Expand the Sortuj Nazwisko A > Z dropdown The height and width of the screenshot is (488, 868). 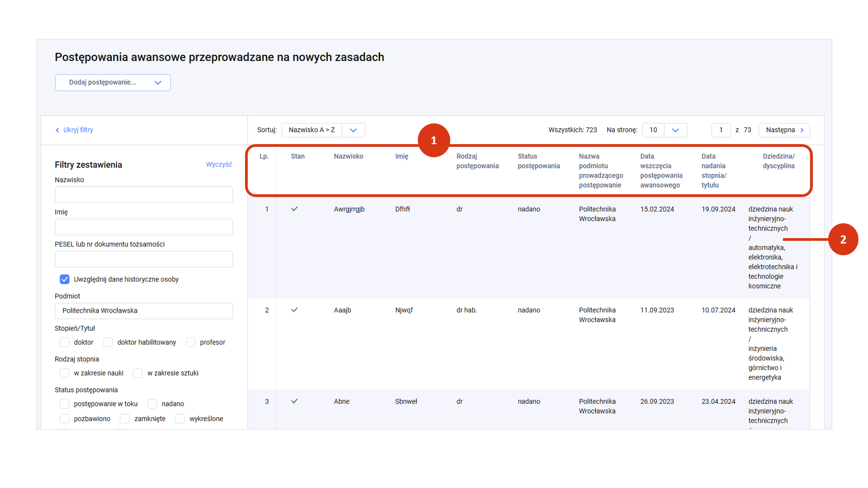(x=353, y=130)
